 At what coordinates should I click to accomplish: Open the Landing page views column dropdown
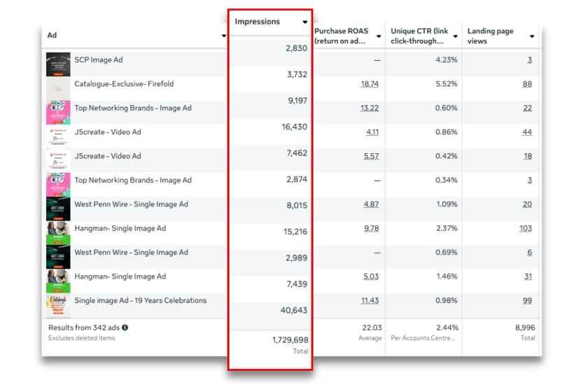[532, 36]
